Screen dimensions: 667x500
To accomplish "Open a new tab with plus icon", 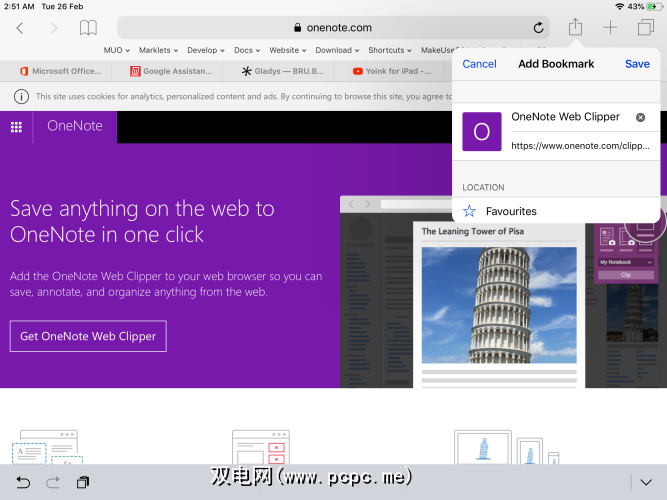I will tap(610, 28).
